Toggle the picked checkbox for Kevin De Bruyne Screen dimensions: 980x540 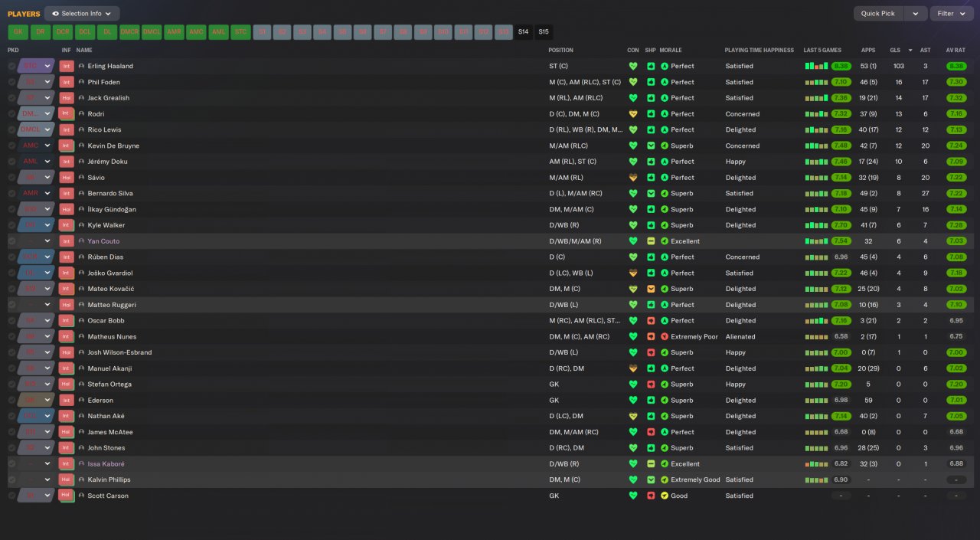11,146
